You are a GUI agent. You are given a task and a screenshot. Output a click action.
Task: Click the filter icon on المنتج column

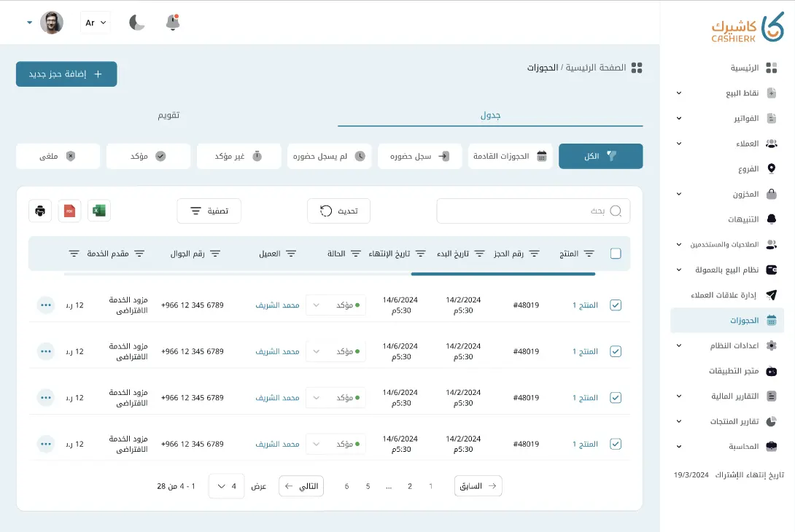point(589,254)
